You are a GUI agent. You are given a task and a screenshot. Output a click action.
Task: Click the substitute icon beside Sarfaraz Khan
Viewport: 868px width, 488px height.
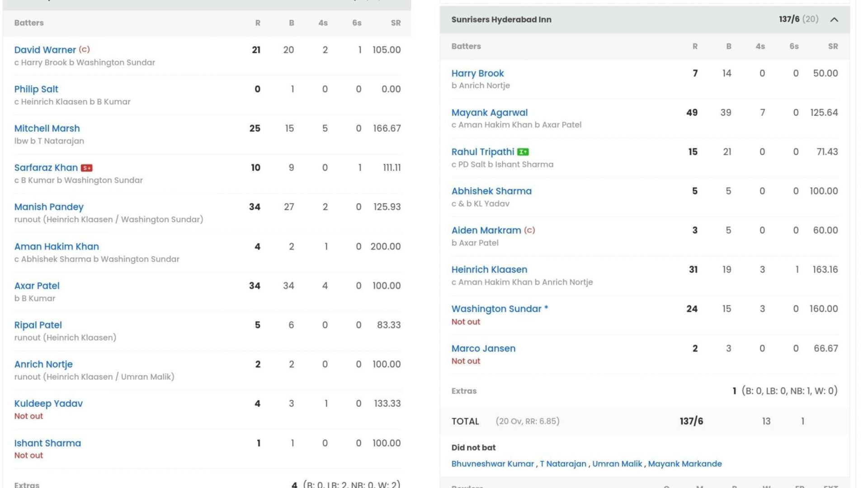coord(86,168)
